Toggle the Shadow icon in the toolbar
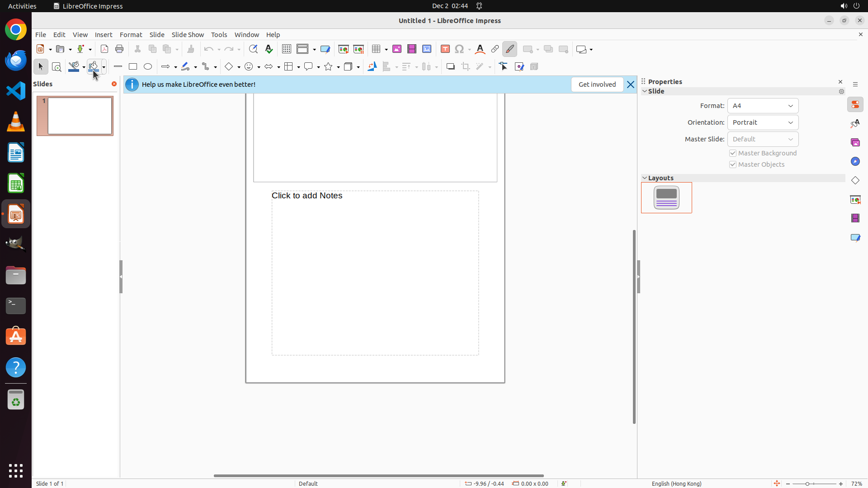The height and width of the screenshot is (488, 868). coord(450,67)
